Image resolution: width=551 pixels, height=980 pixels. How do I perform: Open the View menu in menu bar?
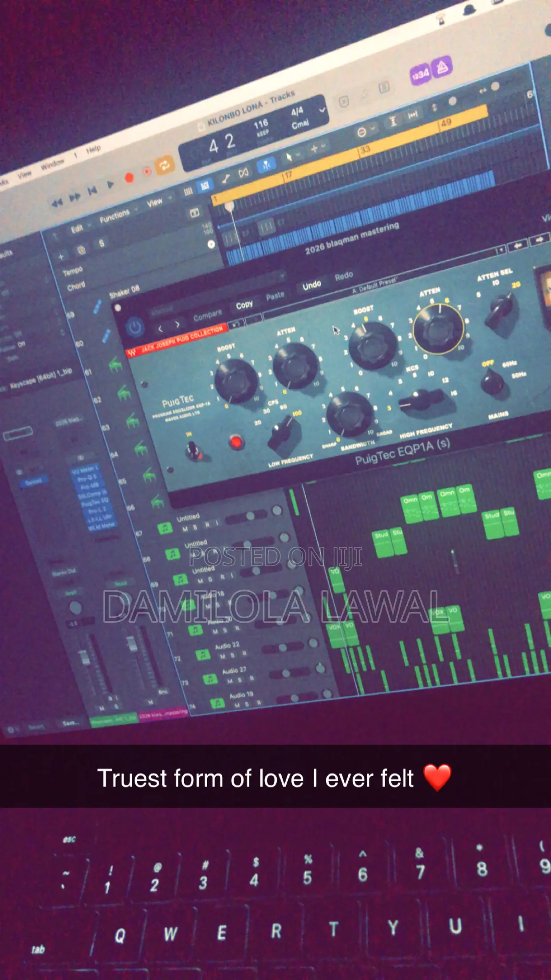(24, 174)
